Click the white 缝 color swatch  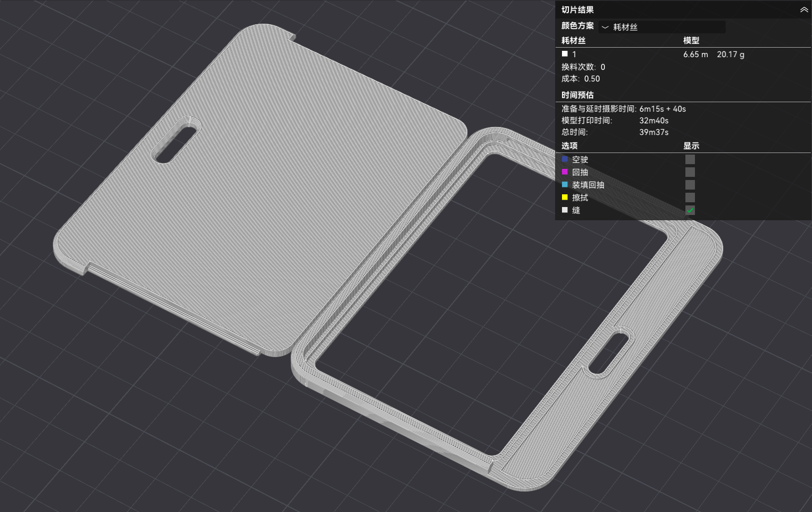[565, 210]
